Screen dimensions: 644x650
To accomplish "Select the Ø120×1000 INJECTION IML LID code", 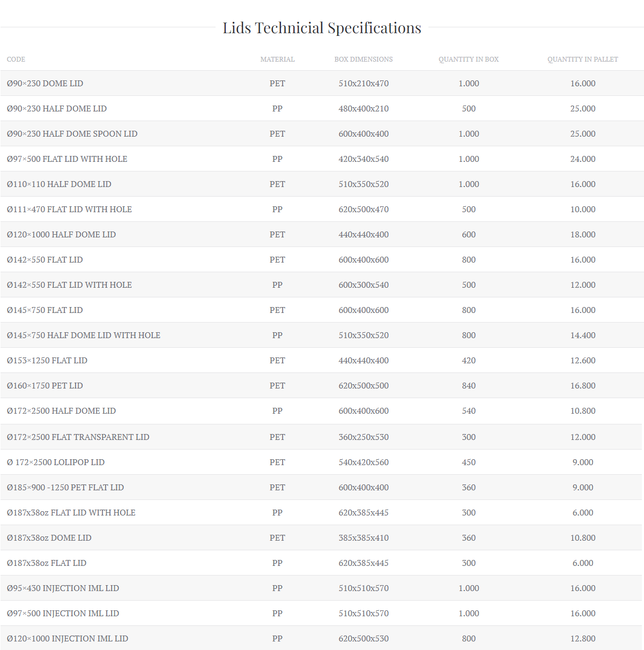I will tap(68, 639).
